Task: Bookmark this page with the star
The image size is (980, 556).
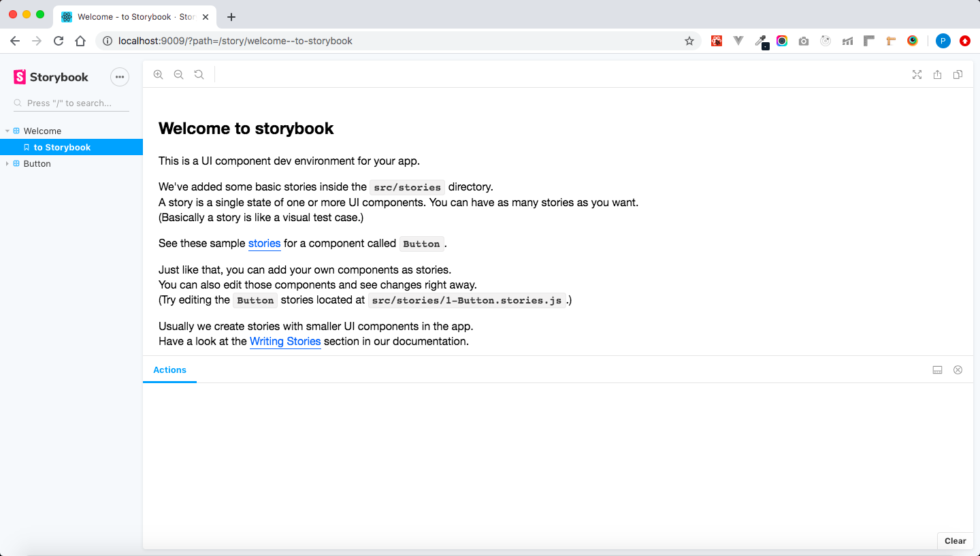Action: [x=689, y=41]
